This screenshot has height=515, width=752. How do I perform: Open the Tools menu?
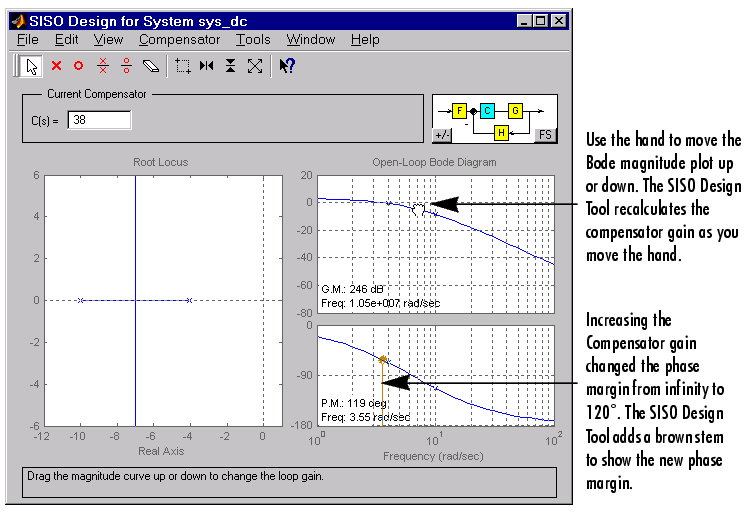click(253, 40)
